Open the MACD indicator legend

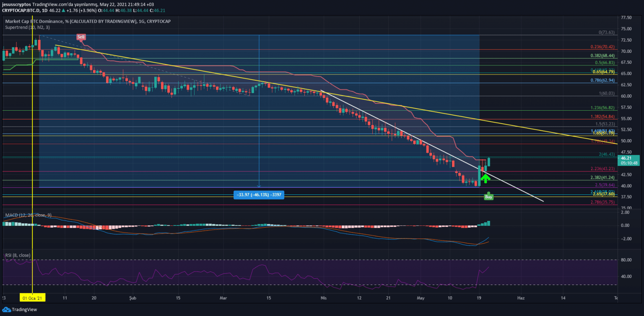click(28, 215)
